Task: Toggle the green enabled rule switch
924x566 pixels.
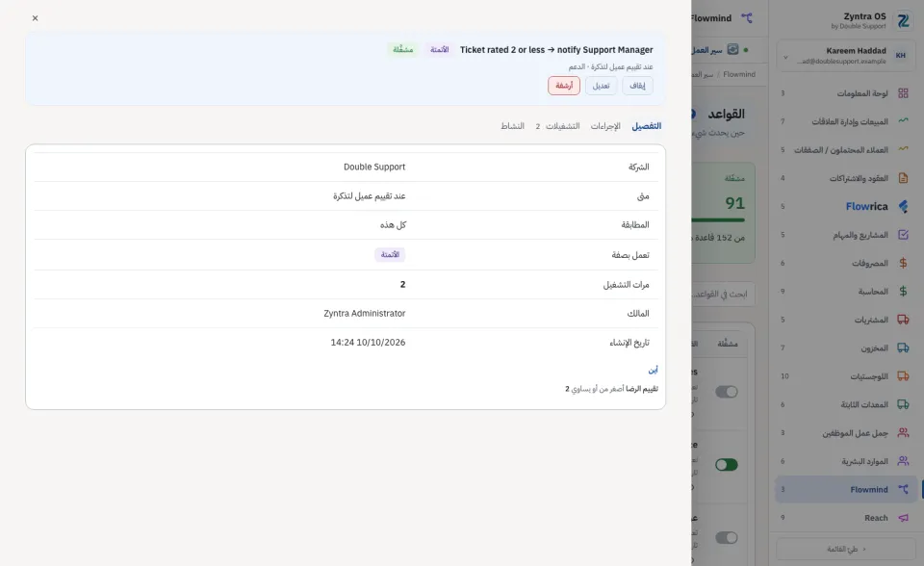Action: pos(726,465)
